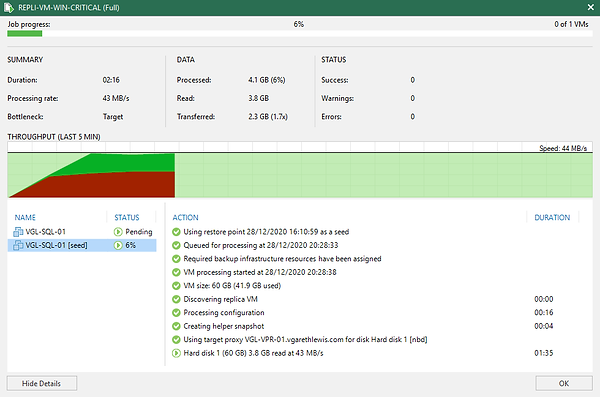Click in-progress icon beside Hard disk 1
The image size is (600, 397).
[176, 353]
